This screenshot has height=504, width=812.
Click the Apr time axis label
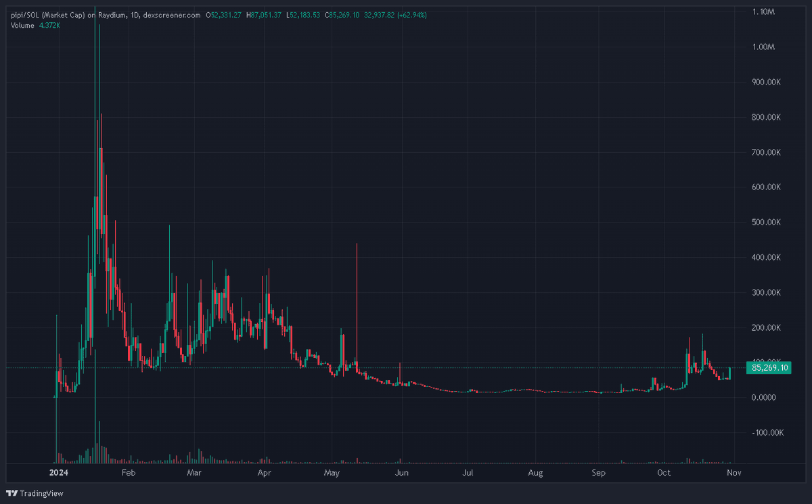coord(265,473)
